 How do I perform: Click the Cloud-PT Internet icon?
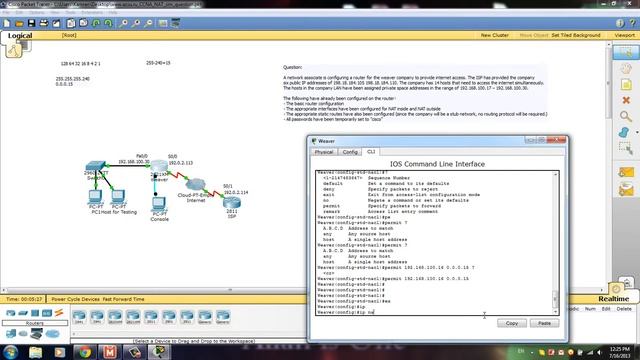[196, 185]
